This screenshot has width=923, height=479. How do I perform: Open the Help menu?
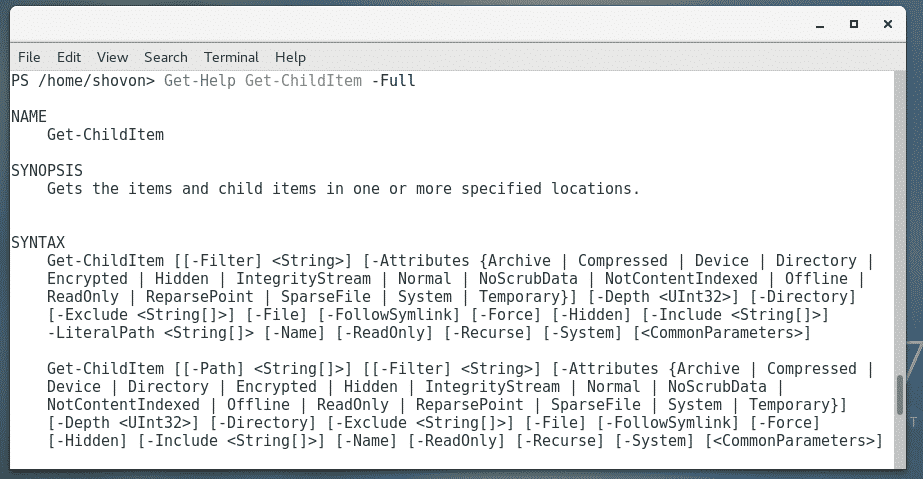(x=290, y=57)
